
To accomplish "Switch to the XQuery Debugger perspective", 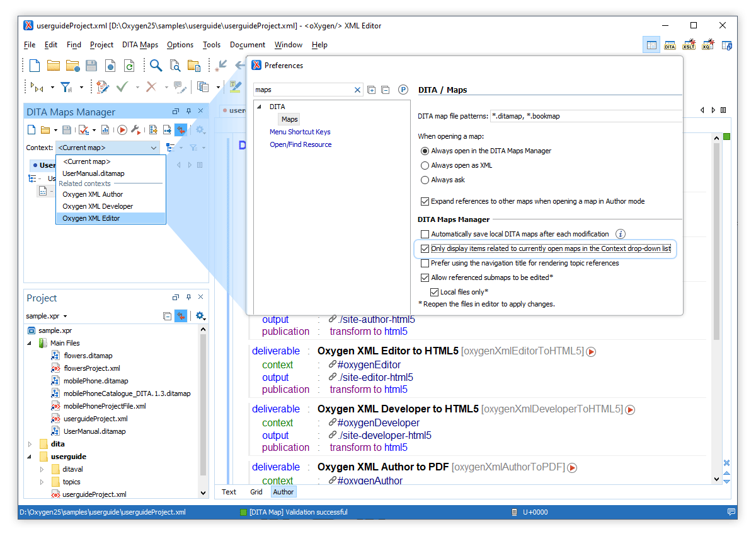I will pyautogui.click(x=707, y=45).
